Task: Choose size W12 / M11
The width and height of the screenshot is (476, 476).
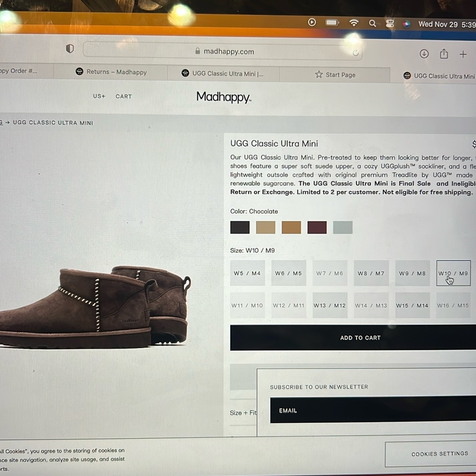Action: point(288,305)
